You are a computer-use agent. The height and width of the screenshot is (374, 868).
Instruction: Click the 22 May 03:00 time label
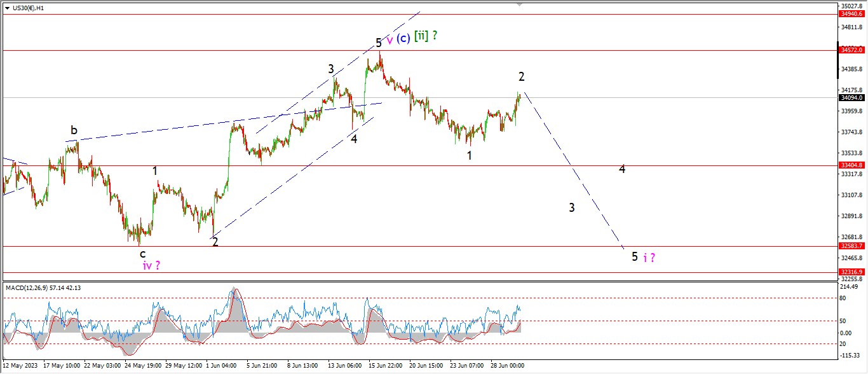pyautogui.click(x=104, y=366)
